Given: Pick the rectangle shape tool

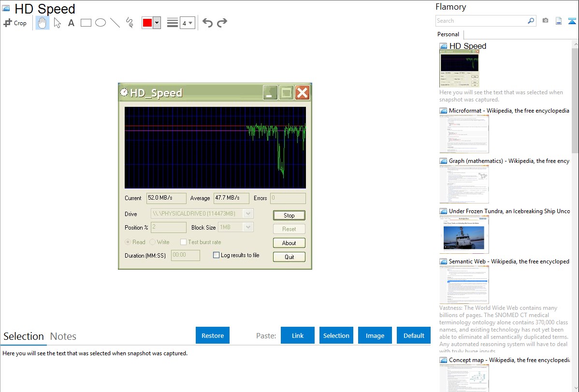Looking at the screenshot, I should pos(86,23).
